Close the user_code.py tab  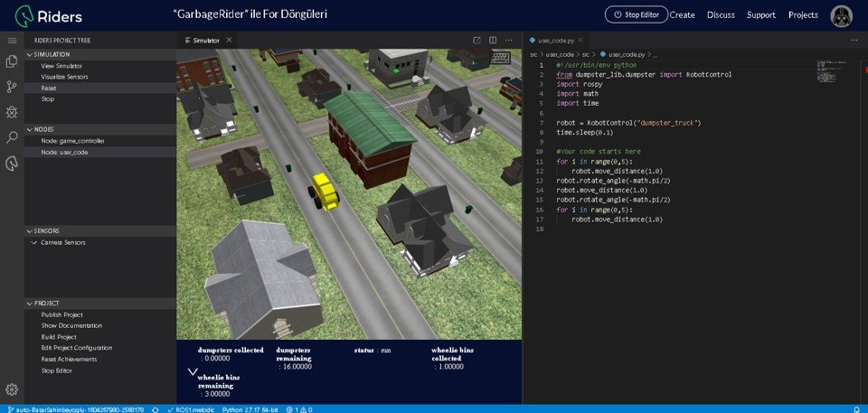pos(580,41)
